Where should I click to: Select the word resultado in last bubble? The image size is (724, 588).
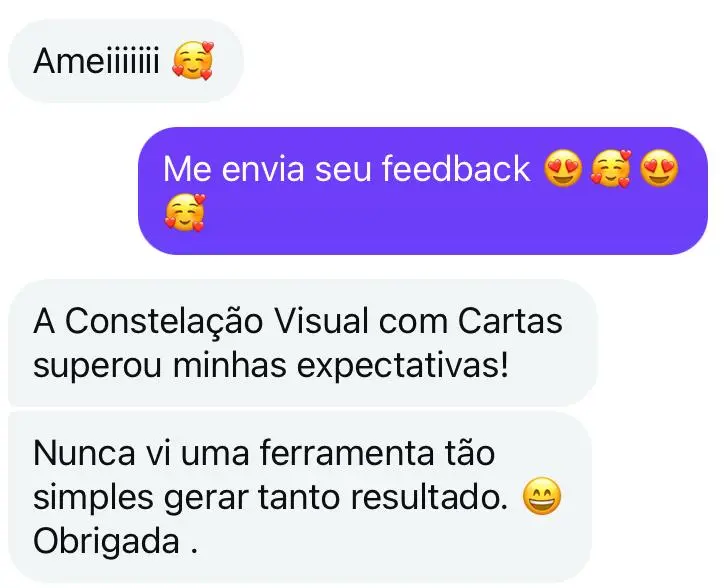(429, 497)
